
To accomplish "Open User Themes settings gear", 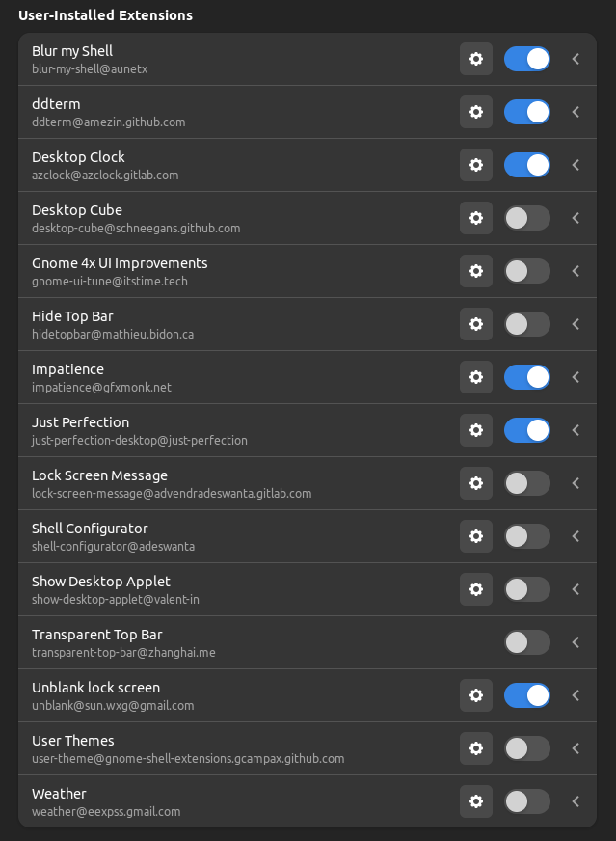I will (x=475, y=748).
